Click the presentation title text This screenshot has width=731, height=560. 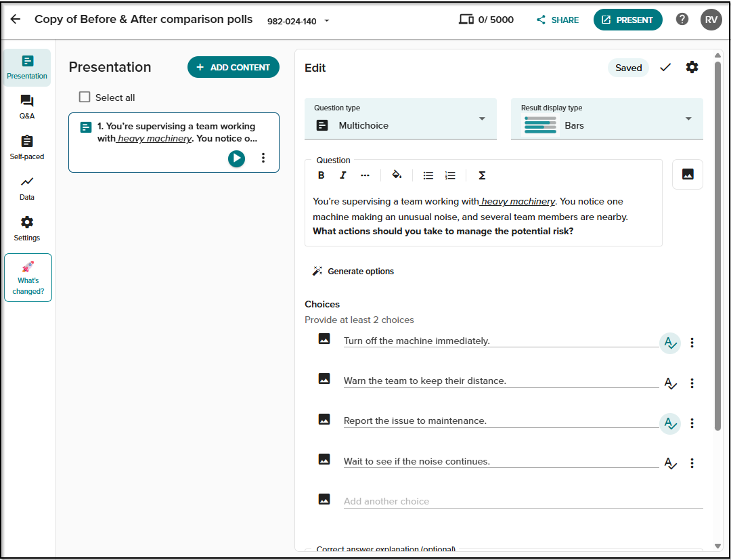click(143, 19)
